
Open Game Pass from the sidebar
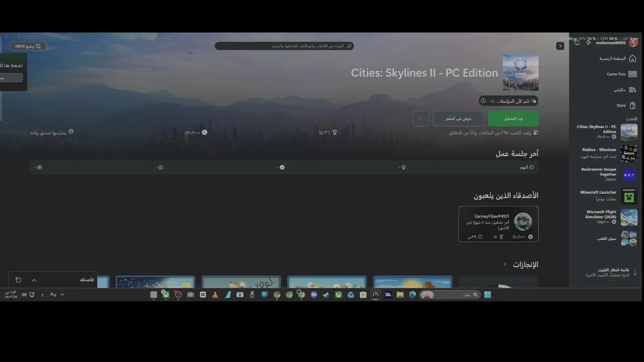(x=621, y=74)
